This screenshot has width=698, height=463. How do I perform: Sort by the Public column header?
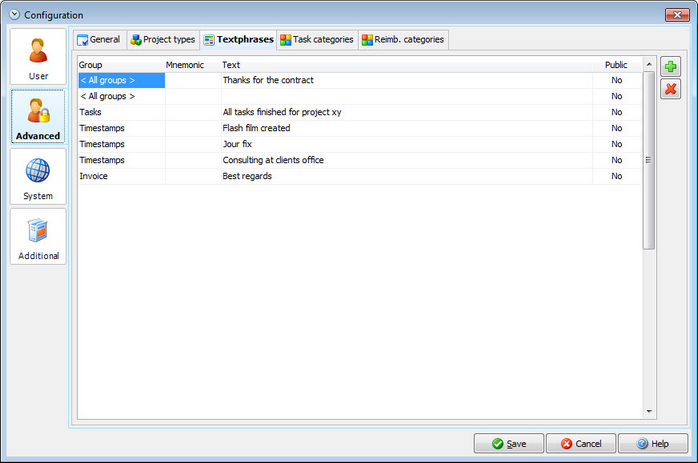pyautogui.click(x=617, y=65)
